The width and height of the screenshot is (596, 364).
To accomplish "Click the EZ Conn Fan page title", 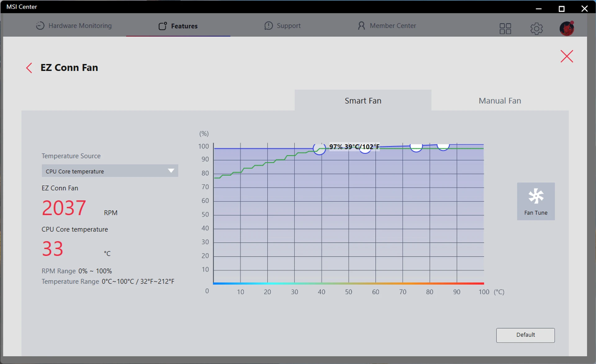I will click(69, 68).
